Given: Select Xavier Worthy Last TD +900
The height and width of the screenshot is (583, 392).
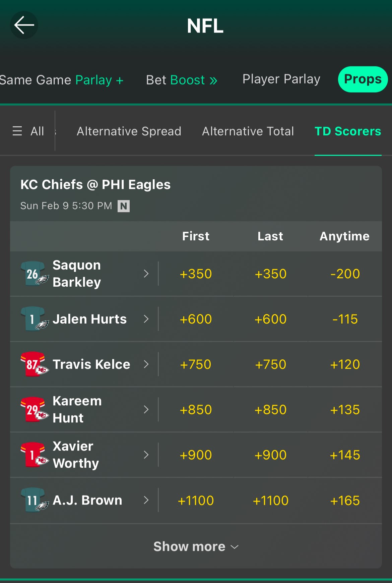Looking at the screenshot, I should point(270,455).
